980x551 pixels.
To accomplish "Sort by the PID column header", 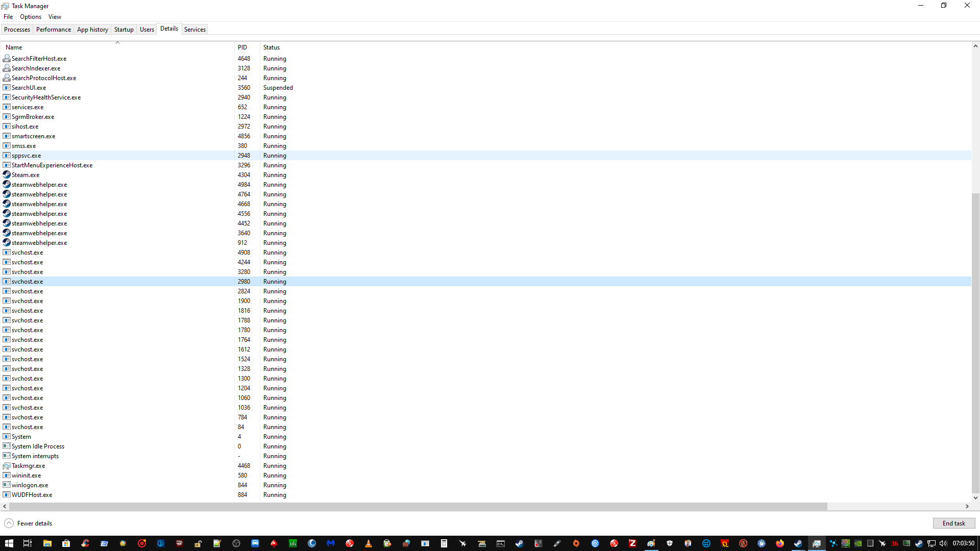I will coord(242,47).
